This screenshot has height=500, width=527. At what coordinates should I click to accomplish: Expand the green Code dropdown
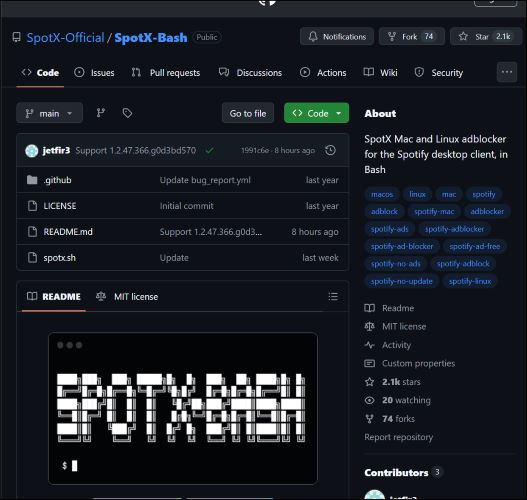(x=316, y=113)
